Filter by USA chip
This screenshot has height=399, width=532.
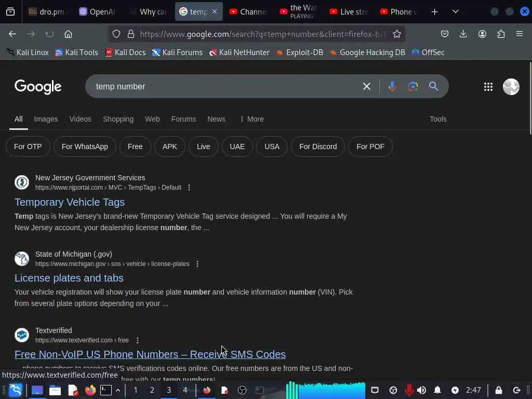[x=272, y=147]
